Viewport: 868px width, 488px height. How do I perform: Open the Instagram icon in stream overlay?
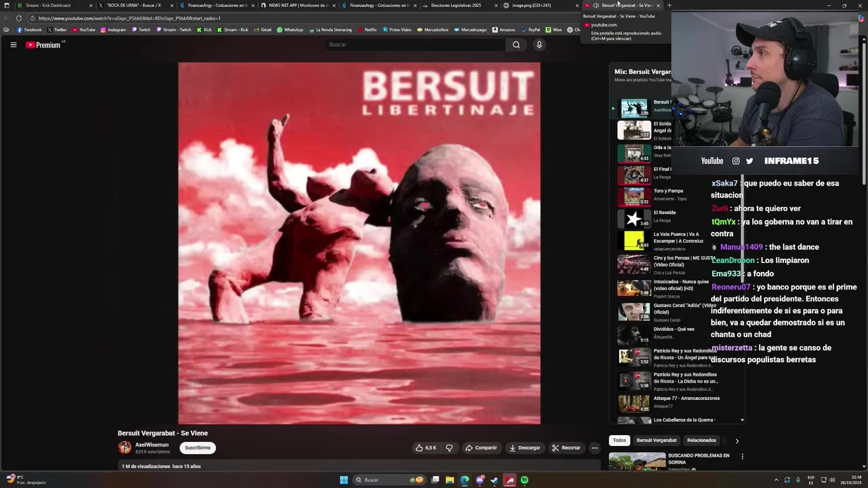736,161
